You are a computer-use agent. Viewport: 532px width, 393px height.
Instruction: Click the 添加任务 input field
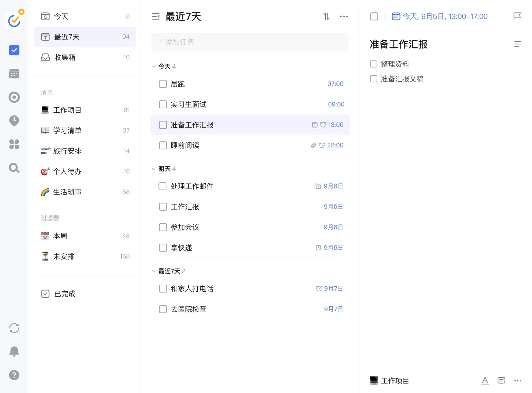pos(250,42)
